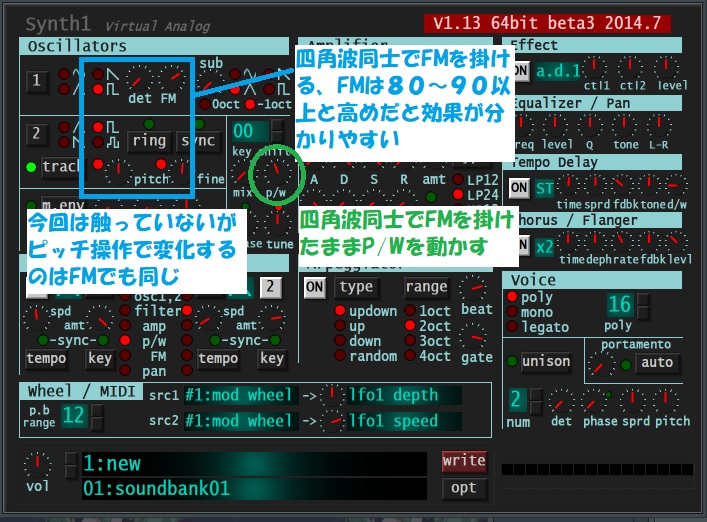Click LFO1 tempo button
Image resolution: width=707 pixels, height=522 pixels.
click(x=46, y=358)
